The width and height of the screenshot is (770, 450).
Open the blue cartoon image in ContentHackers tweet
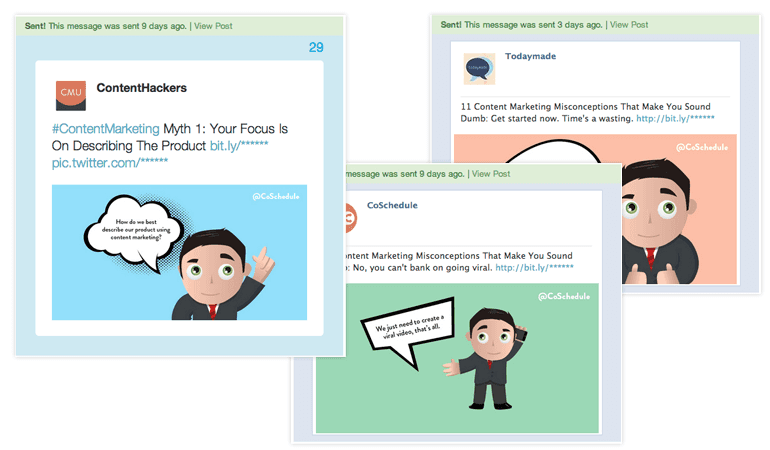(179, 253)
